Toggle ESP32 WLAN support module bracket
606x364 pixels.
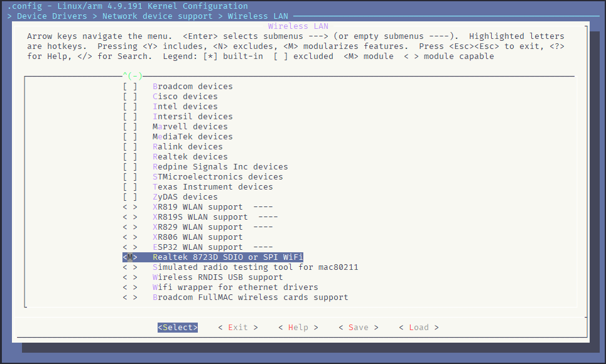[130, 247]
